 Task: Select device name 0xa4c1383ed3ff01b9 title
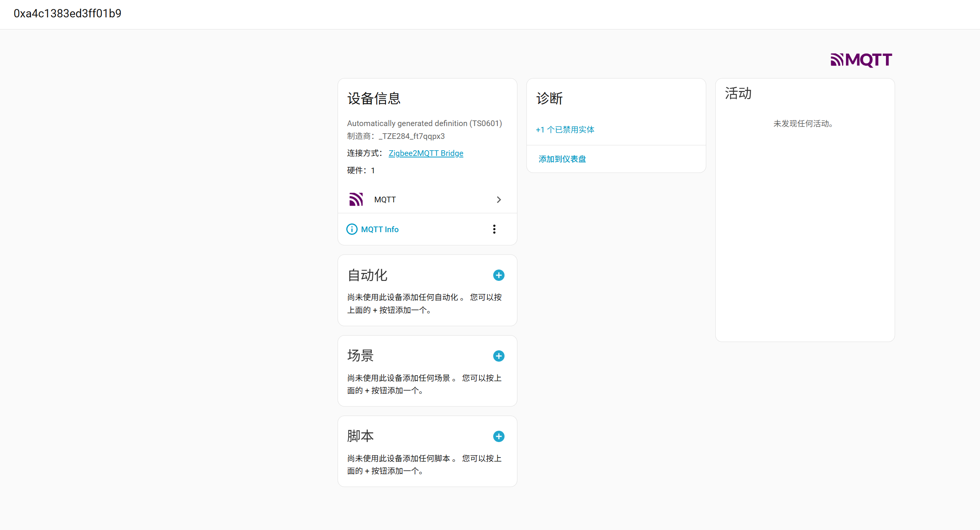tap(67, 14)
